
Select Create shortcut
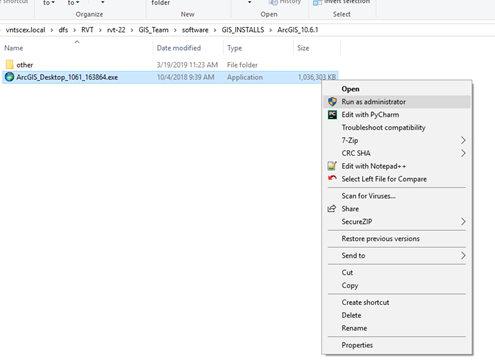pyautogui.click(x=397, y=302)
